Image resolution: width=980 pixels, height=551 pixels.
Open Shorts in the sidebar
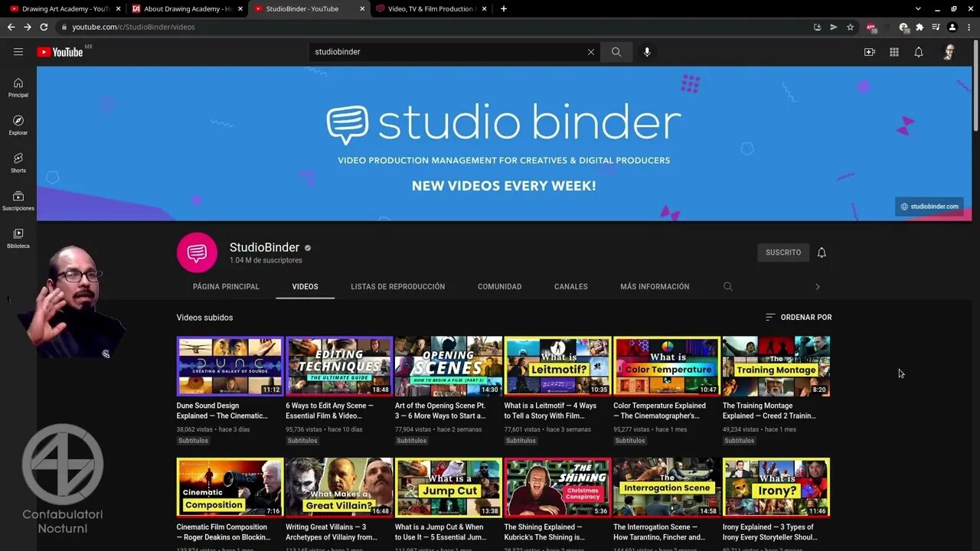coord(18,163)
